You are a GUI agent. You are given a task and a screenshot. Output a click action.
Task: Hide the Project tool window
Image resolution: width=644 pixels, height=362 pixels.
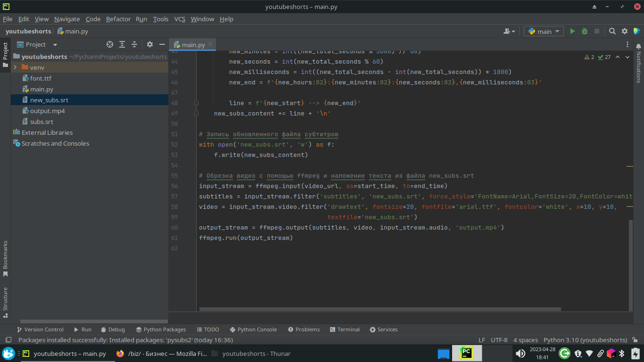click(162, 44)
